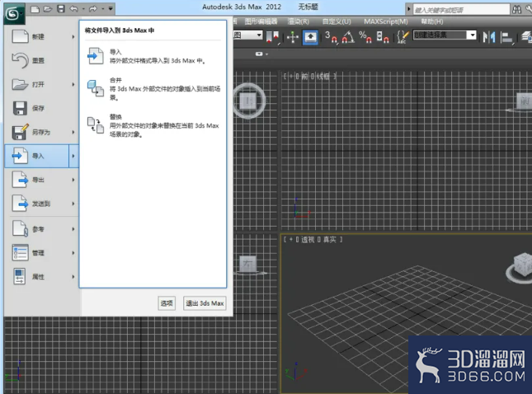Expand the 管理 submenu arrow
This screenshot has height=394, width=532.
[73, 252]
